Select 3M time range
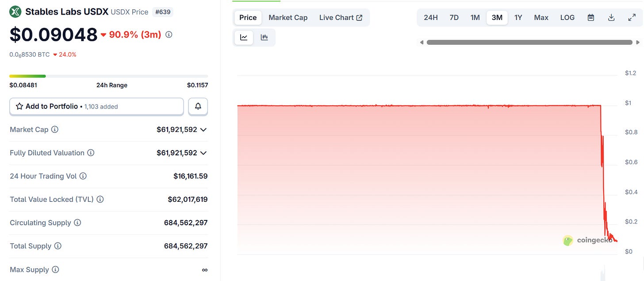 [497, 18]
